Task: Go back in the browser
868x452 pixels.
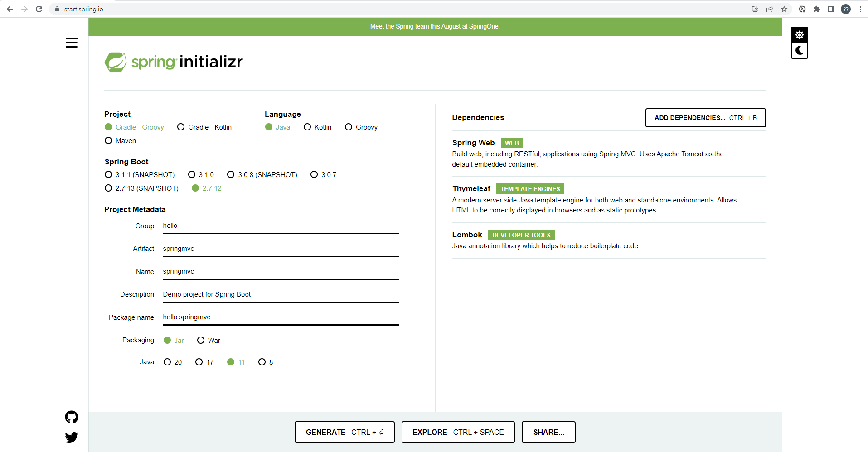Action: [10, 9]
